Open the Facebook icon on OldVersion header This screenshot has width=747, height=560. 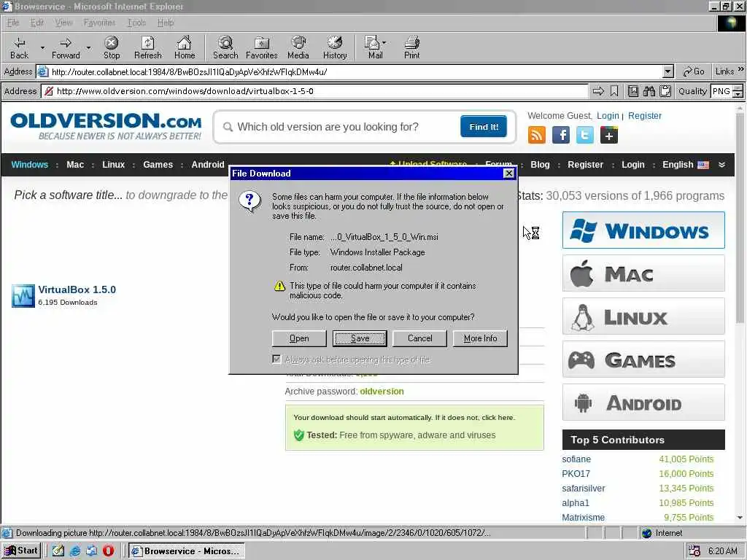(561, 135)
